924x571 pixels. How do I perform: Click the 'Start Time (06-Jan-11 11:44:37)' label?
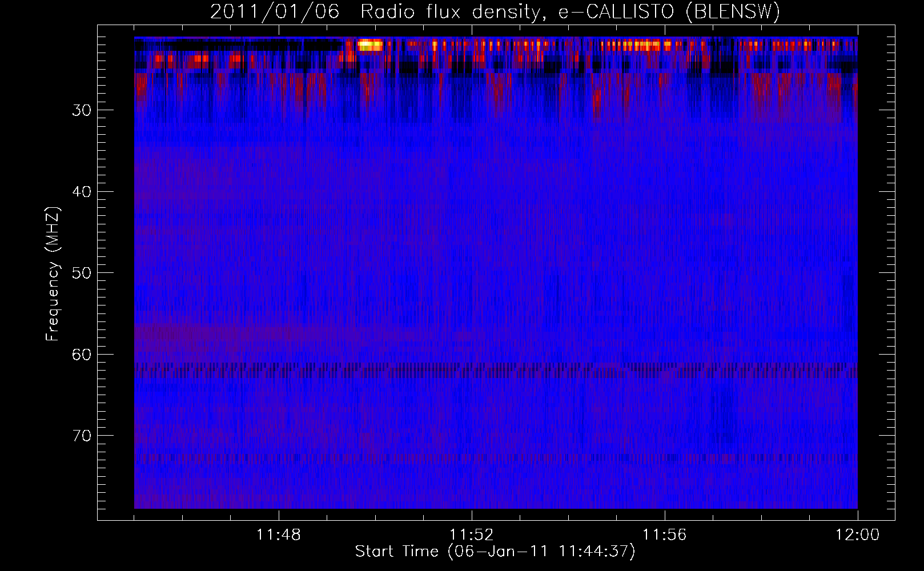click(x=495, y=551)
